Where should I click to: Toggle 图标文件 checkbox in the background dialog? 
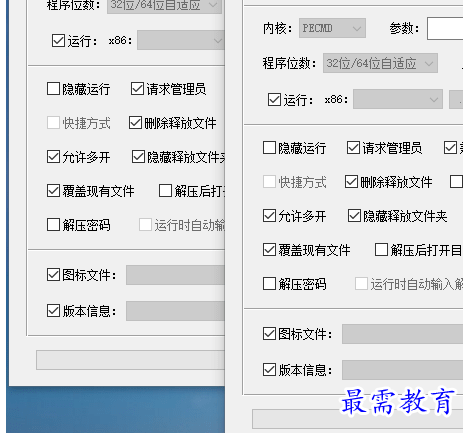coord(53,275)
